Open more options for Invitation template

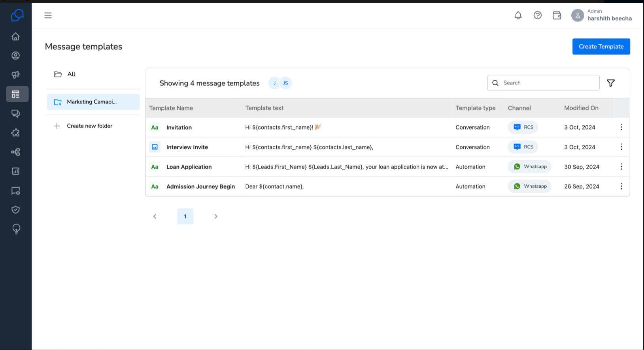(621, 127)
